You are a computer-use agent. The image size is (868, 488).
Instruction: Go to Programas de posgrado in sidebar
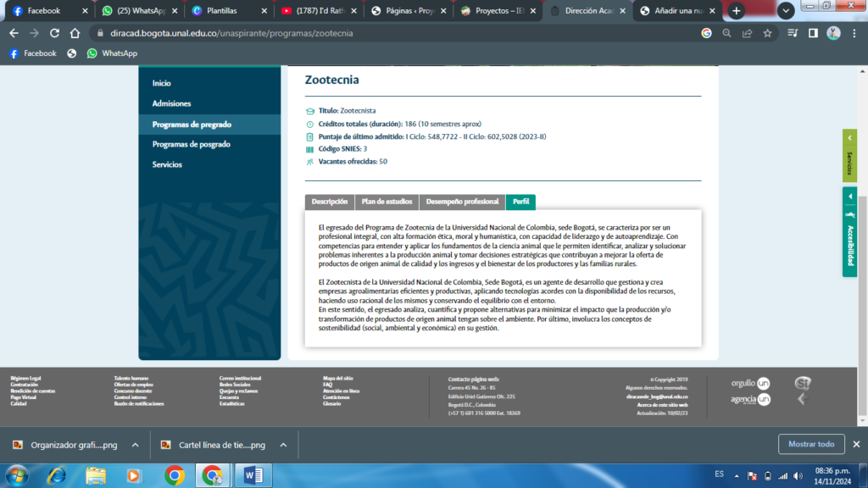[191, 144]
